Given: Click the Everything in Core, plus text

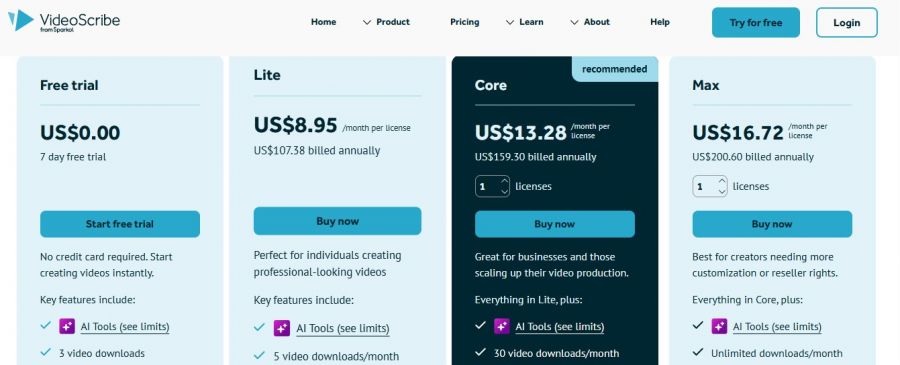Looking at the screenshot, I should [x=747, y=300].
